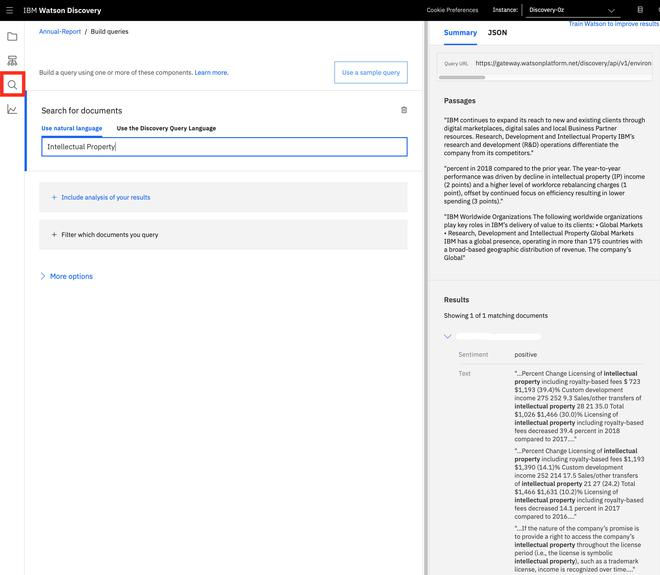Open the Build queries magnifier icon
Viewport: 660px width, 575px height.
tap(12, 85)
